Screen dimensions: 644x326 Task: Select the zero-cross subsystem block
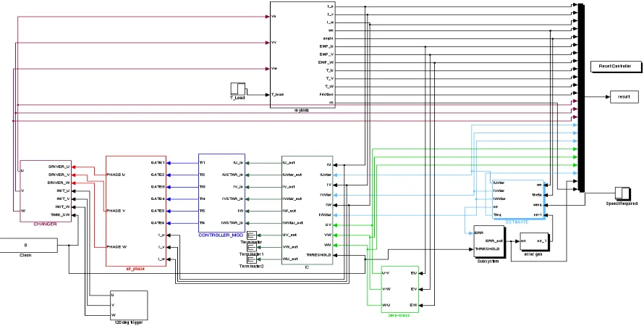(x=399, y=289)
